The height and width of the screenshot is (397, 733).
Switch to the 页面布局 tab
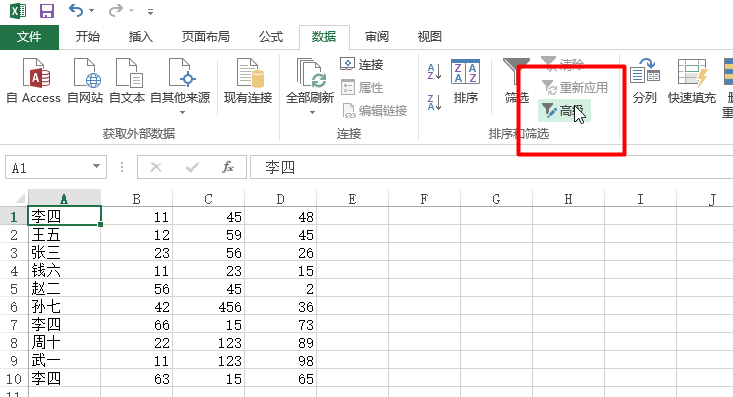coord(205,37)
